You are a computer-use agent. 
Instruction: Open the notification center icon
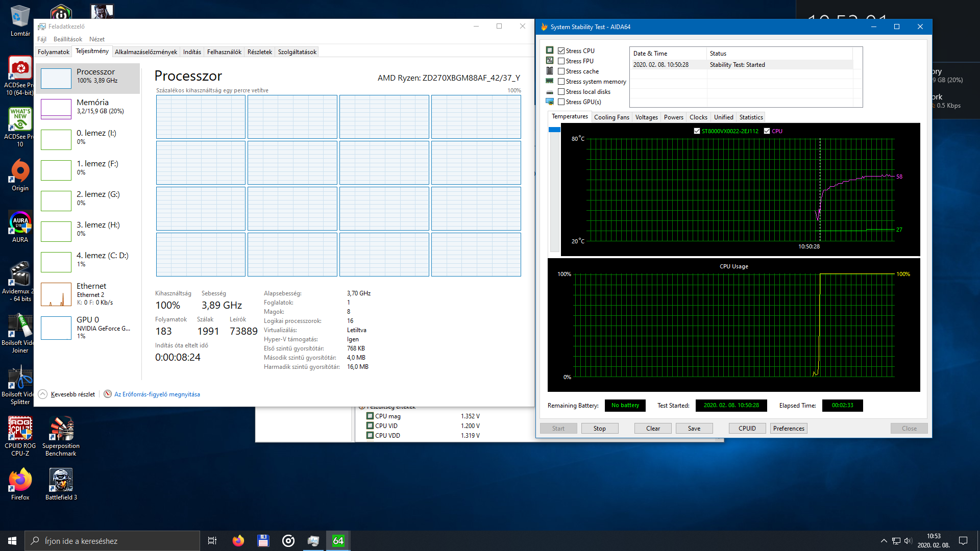[x=963, y=541]
